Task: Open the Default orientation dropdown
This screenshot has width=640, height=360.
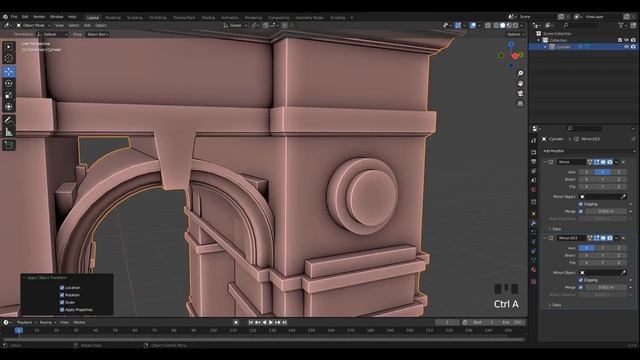Action: pyautogui.click(x=53, y=34)
